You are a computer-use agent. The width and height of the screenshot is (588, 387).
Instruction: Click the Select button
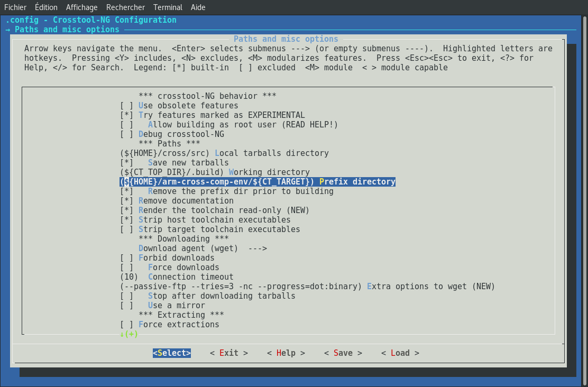pyautogui.click(x=172, y=353)
